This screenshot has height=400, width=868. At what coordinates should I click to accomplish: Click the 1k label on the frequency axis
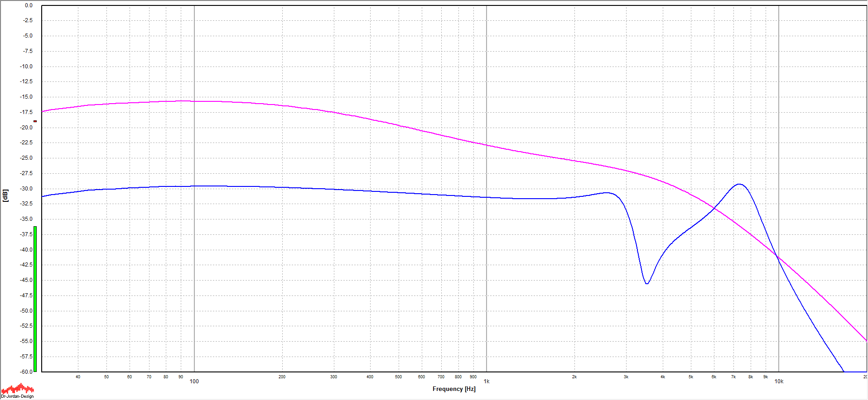(486, 381)
